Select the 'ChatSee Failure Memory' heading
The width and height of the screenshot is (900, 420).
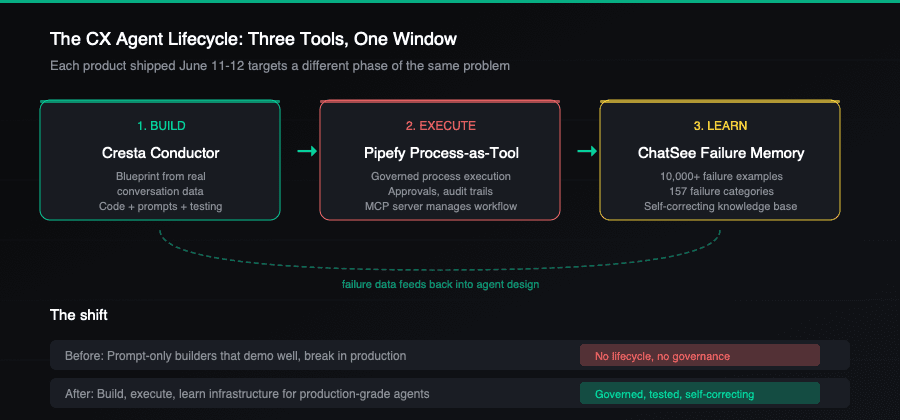click(721, 153)
